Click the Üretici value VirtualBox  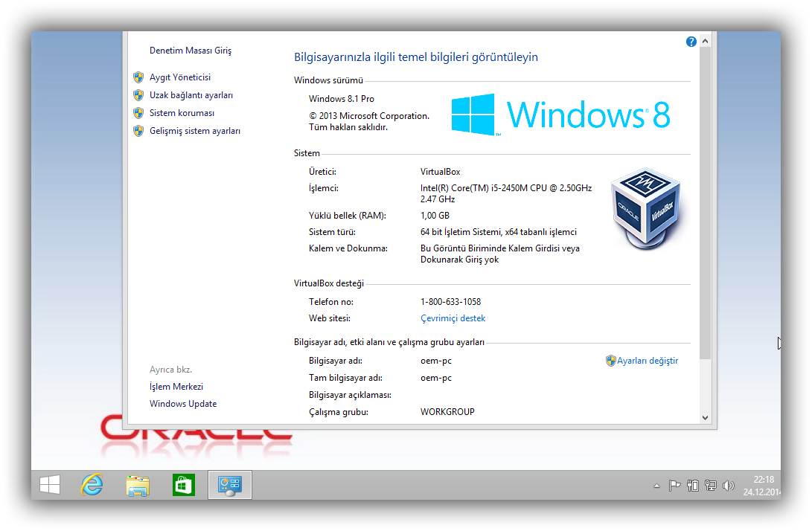pos(440,172)
